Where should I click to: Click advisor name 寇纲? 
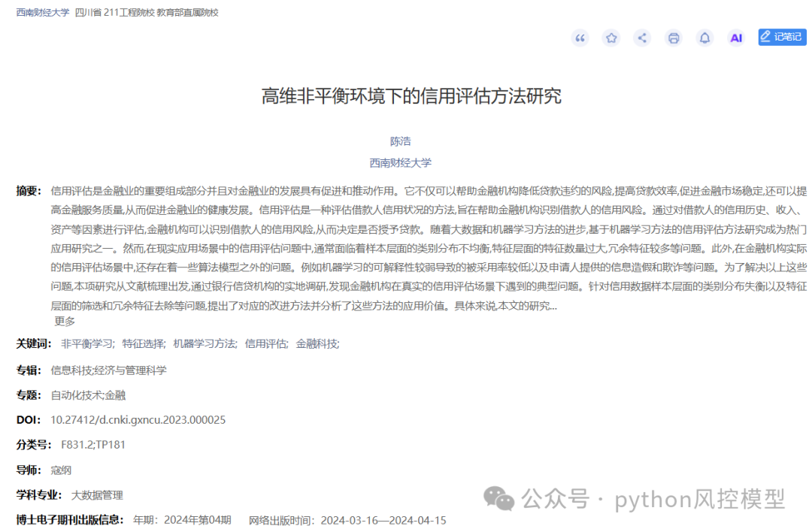point(61,470)
